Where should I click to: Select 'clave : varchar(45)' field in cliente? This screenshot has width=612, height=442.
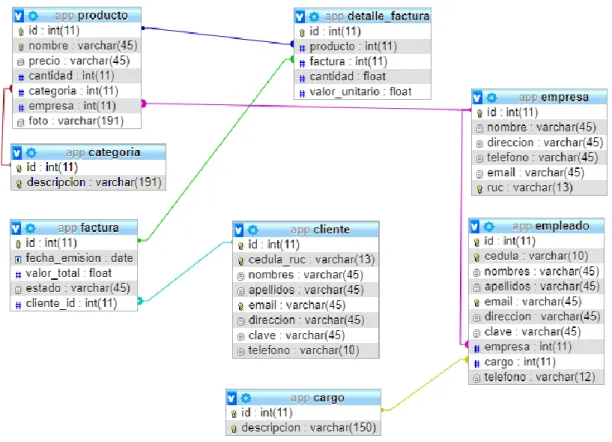[x=306, y=335]
